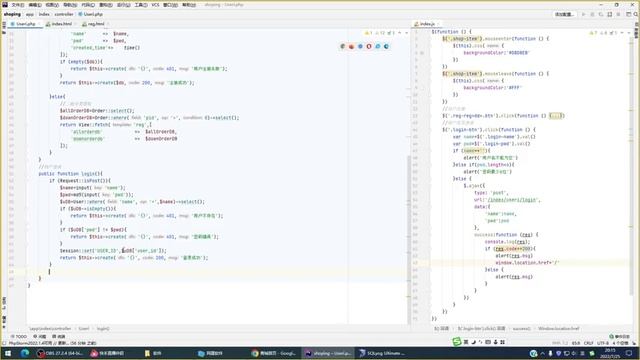The width and height of the screenshot is (640, 360).
Task: Click the warnings indicator in User.php editor
Action: click(x=368, y=33)
